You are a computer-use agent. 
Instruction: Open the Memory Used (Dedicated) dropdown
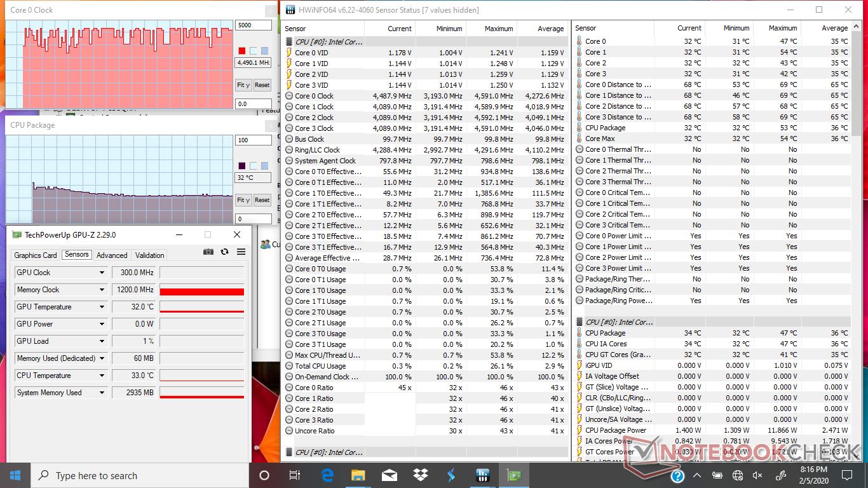point(102,358)
